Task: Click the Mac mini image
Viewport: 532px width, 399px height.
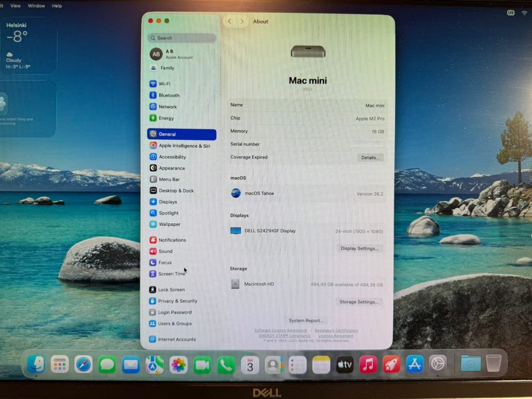Action: 308,52
